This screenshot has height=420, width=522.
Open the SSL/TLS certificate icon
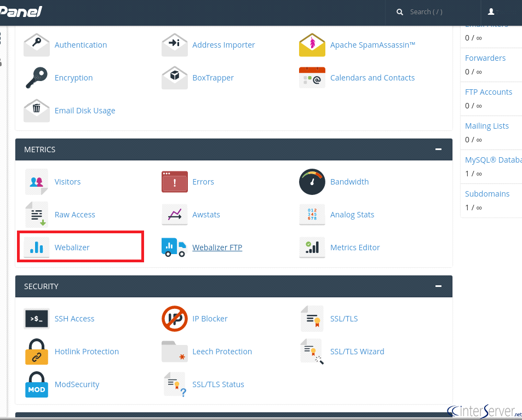312,319
